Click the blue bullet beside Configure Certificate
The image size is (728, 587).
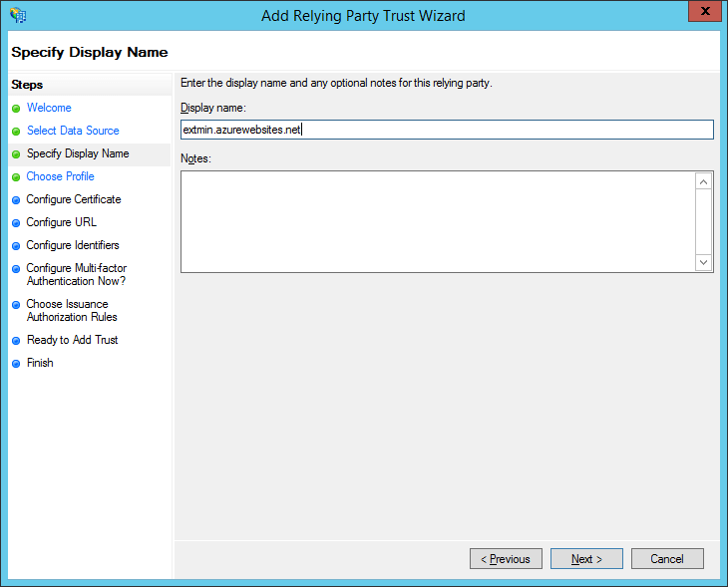click(16, 199)
